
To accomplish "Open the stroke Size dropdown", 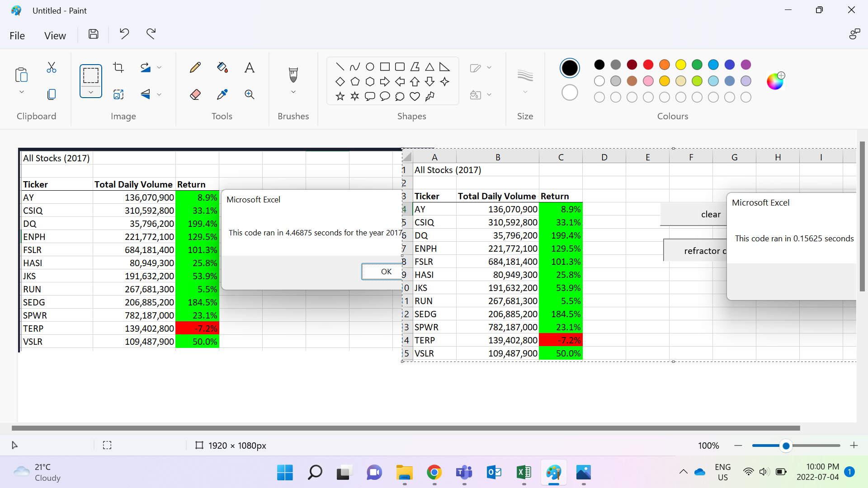I will click(x=525, y=91).
